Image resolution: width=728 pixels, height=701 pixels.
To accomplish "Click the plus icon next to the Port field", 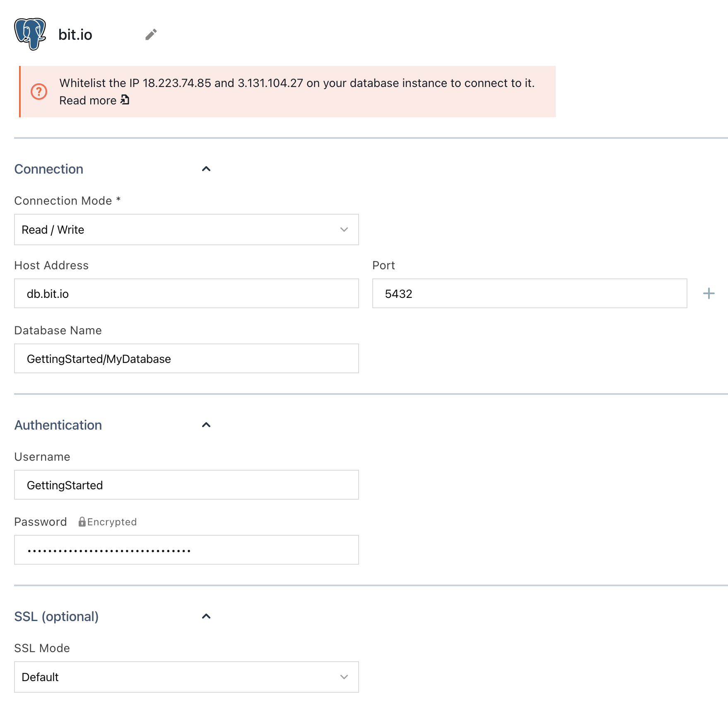I will click(709, 293).
